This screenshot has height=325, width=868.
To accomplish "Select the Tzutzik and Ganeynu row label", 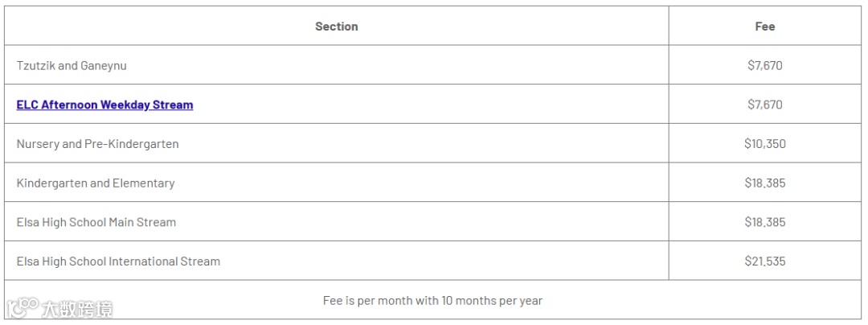I will pos(72,66).
